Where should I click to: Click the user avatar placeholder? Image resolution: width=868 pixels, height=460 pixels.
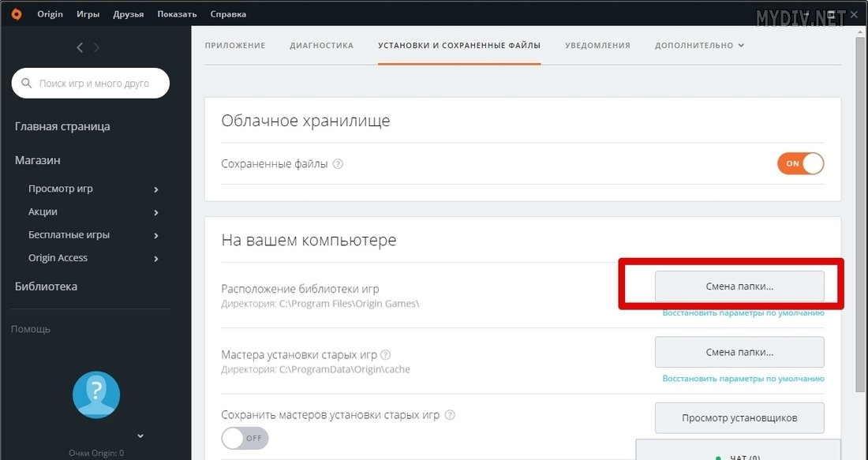point(96,395)
